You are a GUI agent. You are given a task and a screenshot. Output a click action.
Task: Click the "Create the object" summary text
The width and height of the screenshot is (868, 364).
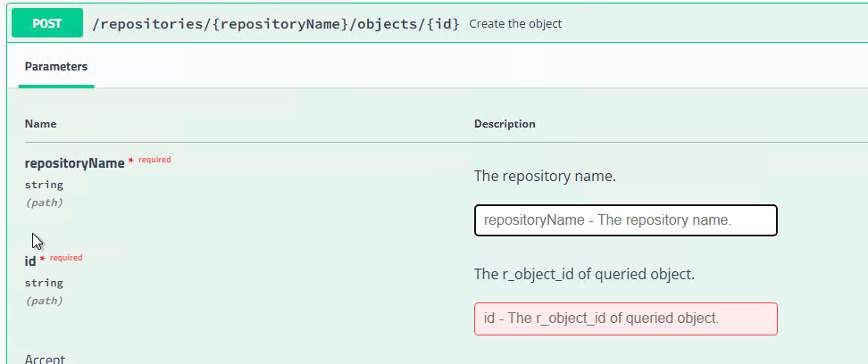coord(515,24)
